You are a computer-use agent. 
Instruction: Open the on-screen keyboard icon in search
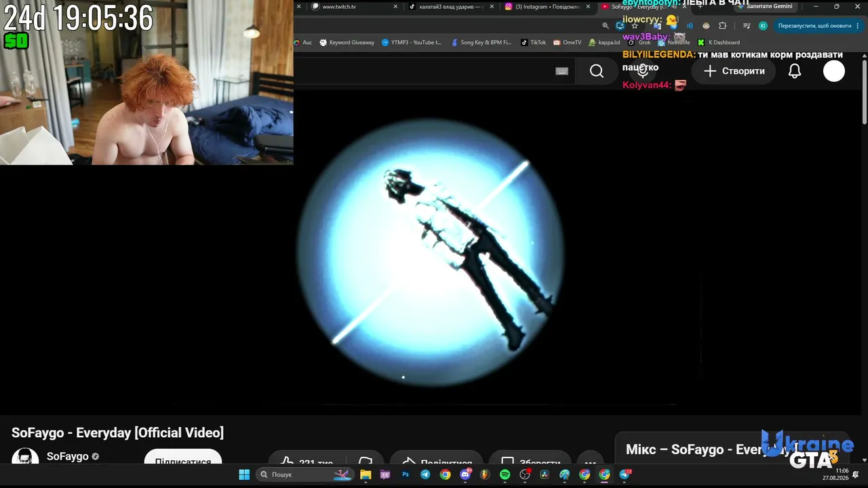point(561,71)
